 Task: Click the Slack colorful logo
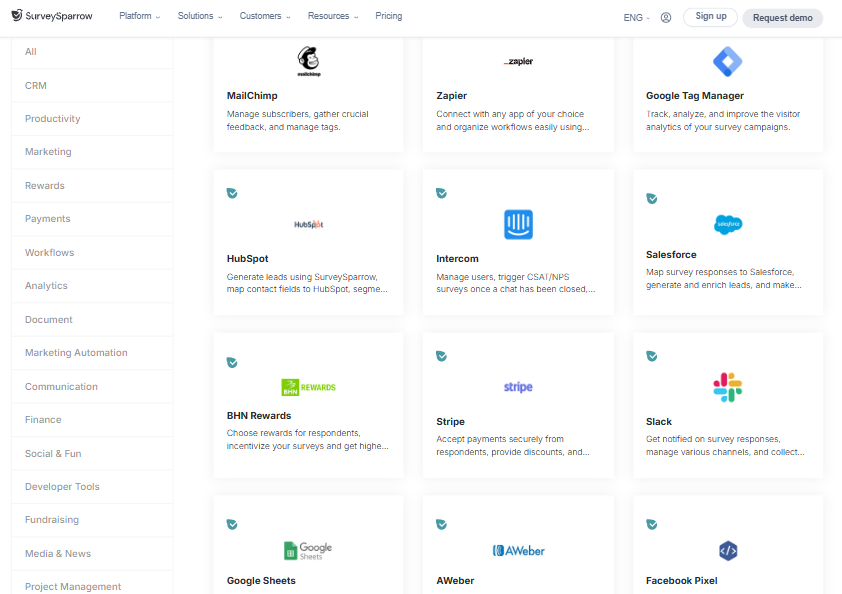click(728, 387)
